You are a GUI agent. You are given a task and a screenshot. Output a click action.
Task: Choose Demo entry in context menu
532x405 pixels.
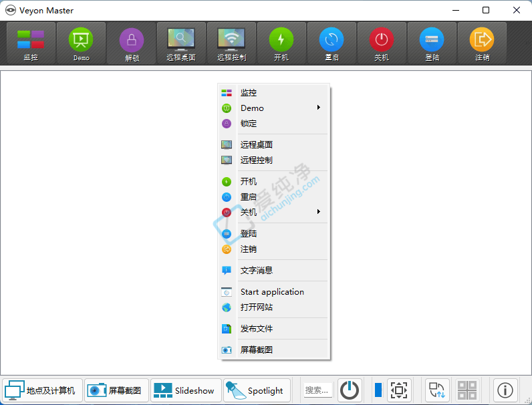(274, 108)
